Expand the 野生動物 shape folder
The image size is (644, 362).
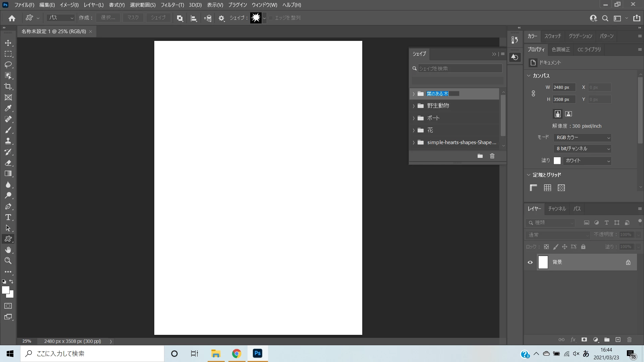(414, 106)
